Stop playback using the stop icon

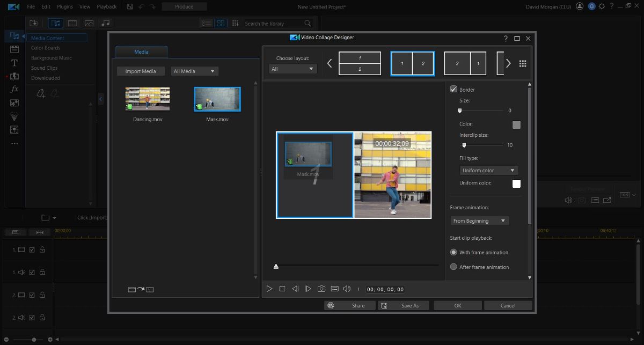click(282, 289)
